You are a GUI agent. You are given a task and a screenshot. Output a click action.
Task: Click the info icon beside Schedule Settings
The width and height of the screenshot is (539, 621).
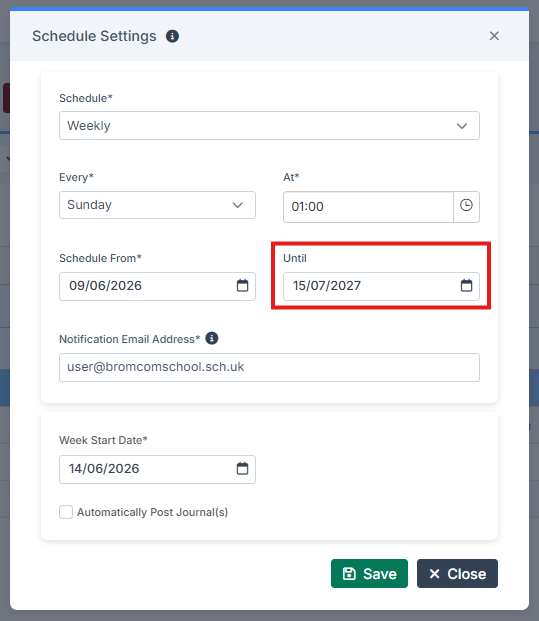[x=172, y=36]
